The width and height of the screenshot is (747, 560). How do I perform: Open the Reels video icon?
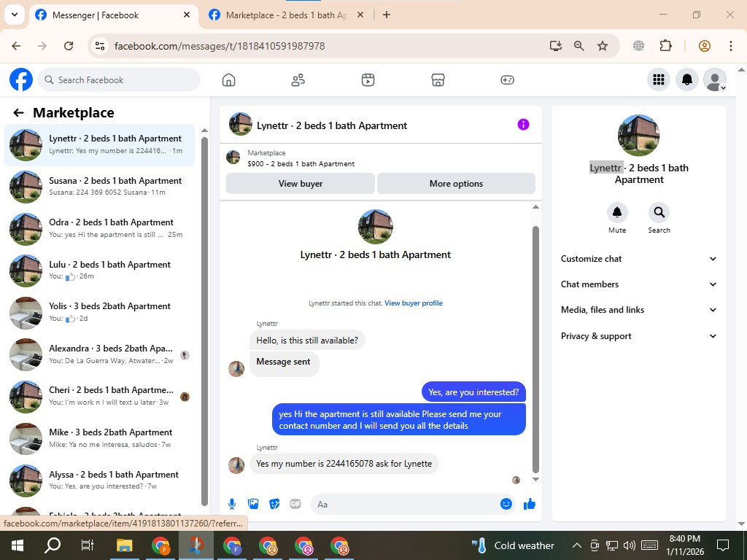(x=368, y=80)
